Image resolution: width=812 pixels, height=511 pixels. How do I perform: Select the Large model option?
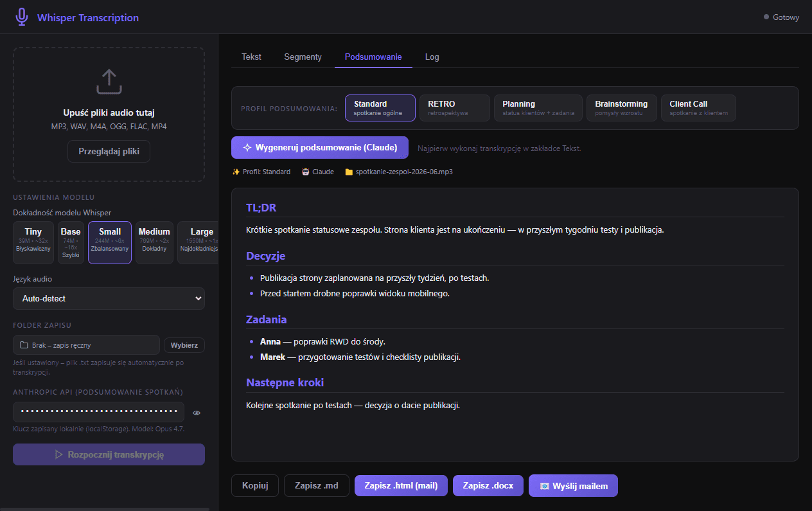click(198, 243)
